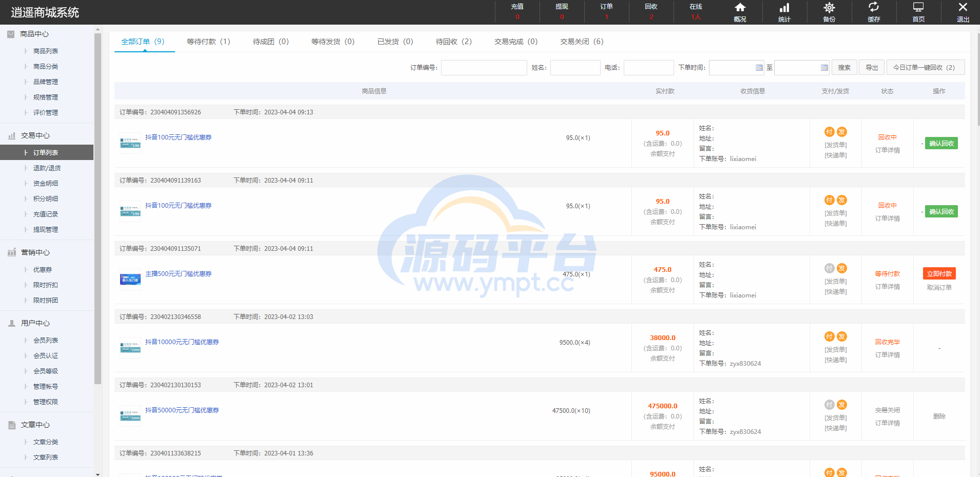Click the 搜索 search button
Screen dimensions: 980x477
point(844,68)
